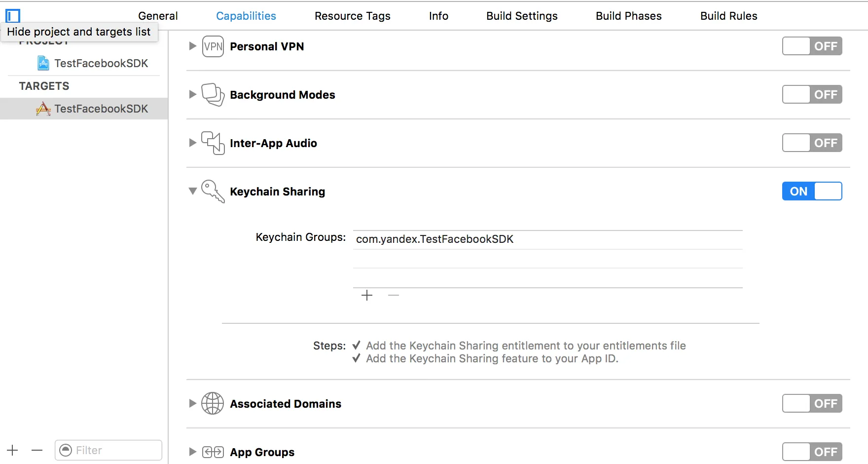Enable the Personal VPN switch
This screenshot has height=464, width=868.
coord(812,46)
